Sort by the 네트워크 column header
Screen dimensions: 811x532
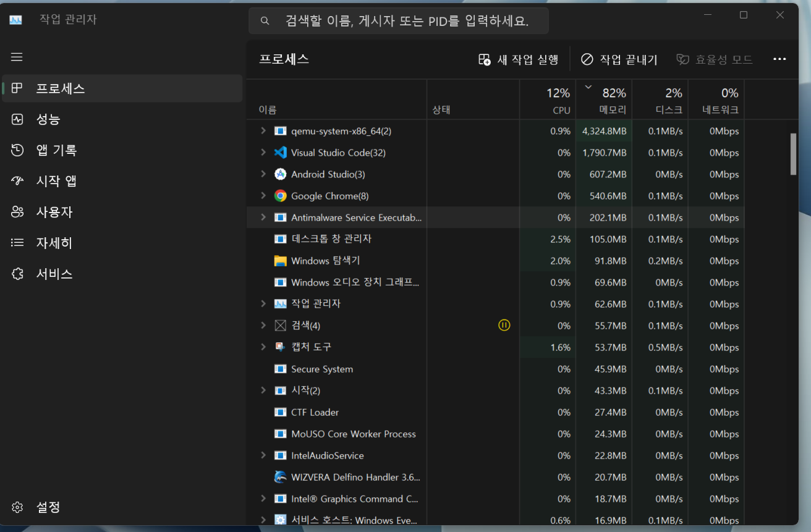(716, 99)
